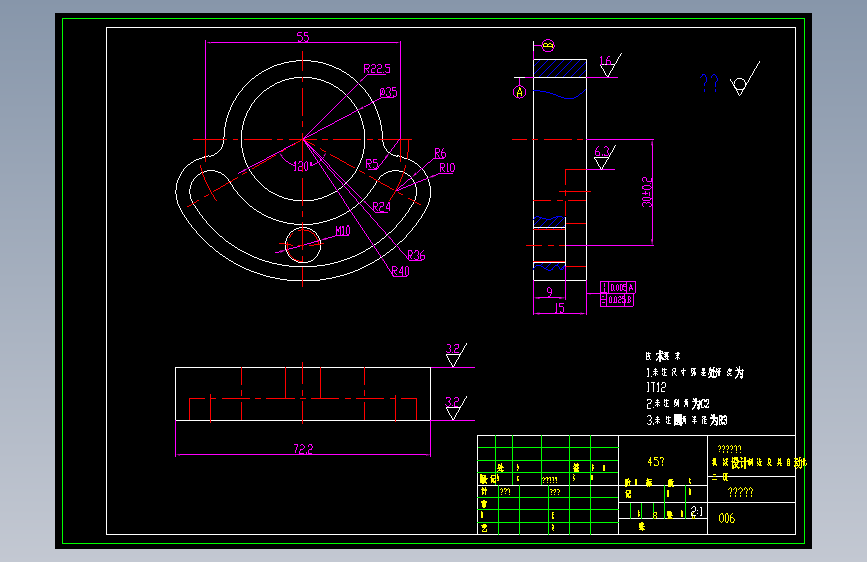Select the 006 drawing number

[727, 518]
